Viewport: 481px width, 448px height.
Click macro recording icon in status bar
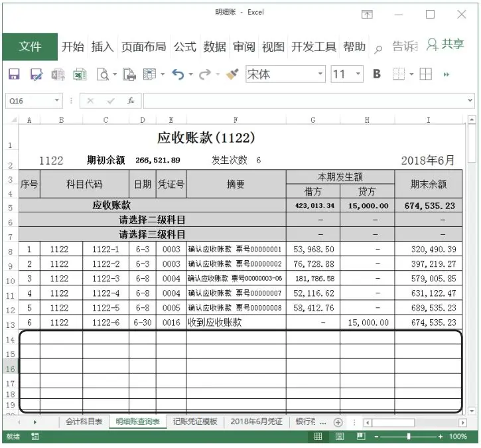(35, 436)
